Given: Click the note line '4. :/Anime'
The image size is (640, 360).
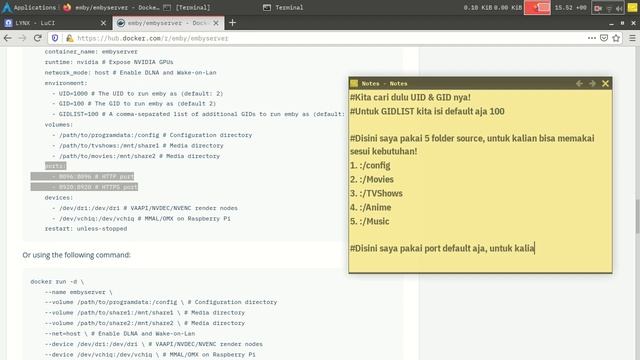Looking at the screenshot, I should 370,207.
